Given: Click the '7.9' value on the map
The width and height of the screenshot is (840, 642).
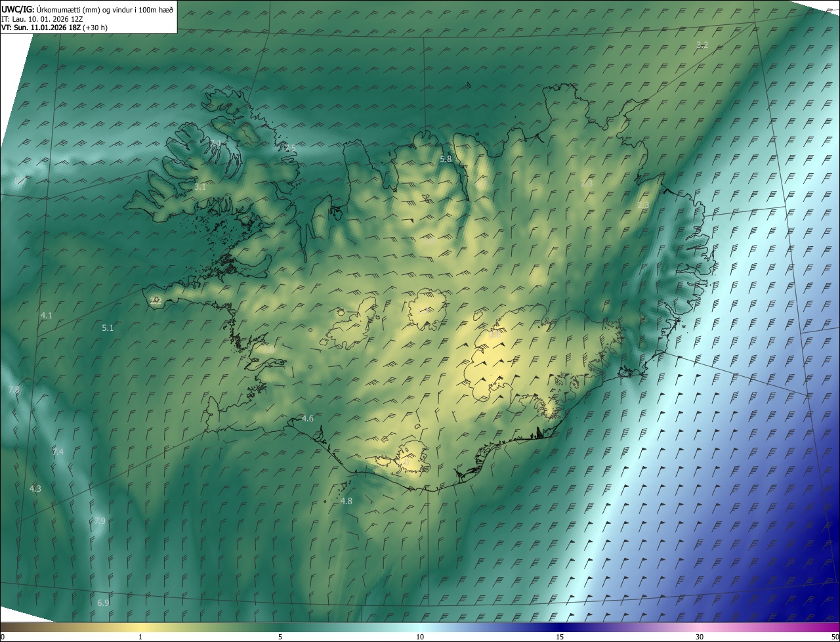Looking at the screenshot, I should [x=100, y=521].
